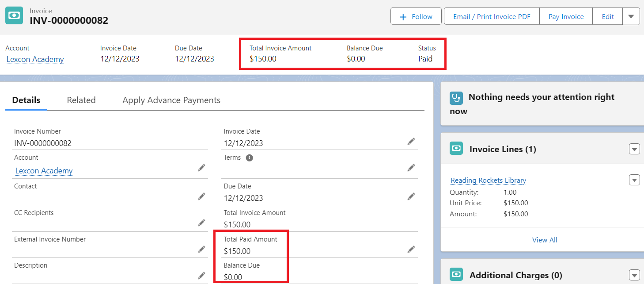Open the Additional Charges dropdown menu
The width and height of the screenshot is (644, 284).
tap(634, 275)
